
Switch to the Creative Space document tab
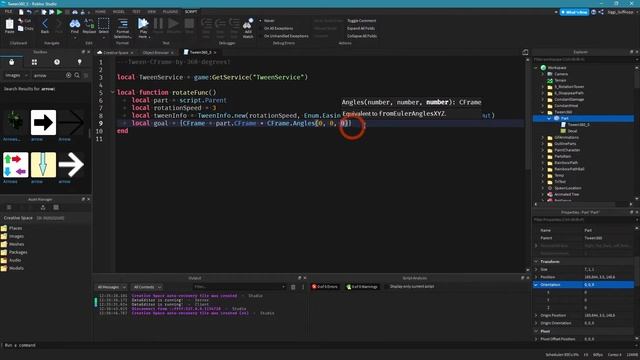116,53
